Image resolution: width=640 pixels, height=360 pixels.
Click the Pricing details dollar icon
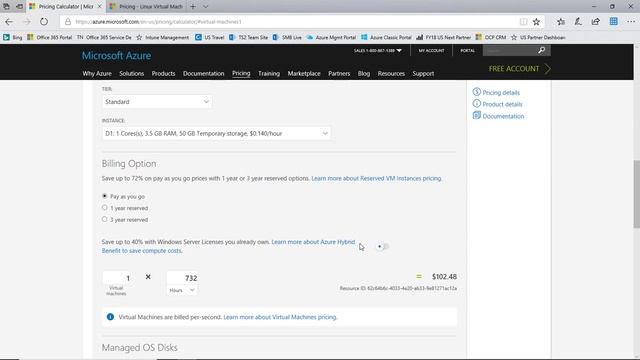click(x=476, y=92)
